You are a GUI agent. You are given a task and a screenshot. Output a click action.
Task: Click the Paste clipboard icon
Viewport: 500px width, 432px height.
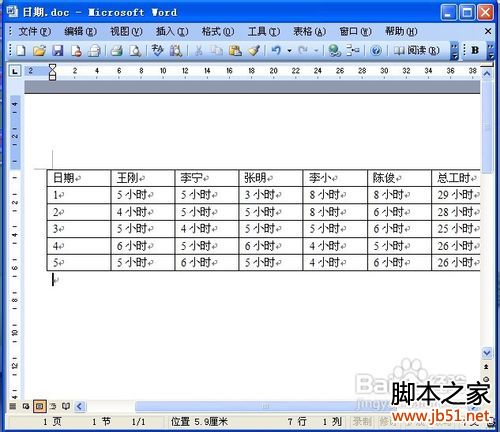pyautogui.click(x=235, y=51)
